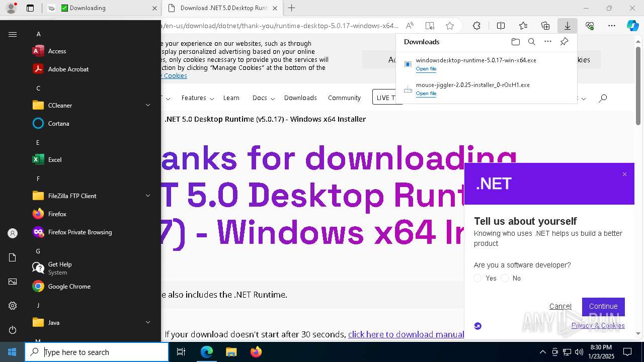Select the Yes radio button for software developer
This screenshot has width=644, height=362.
point(477,278)
